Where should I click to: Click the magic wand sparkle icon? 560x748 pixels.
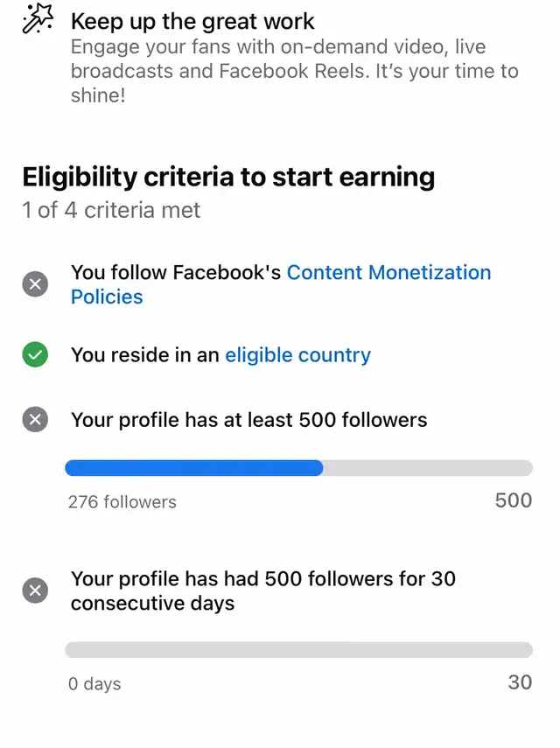click(38, 19)
